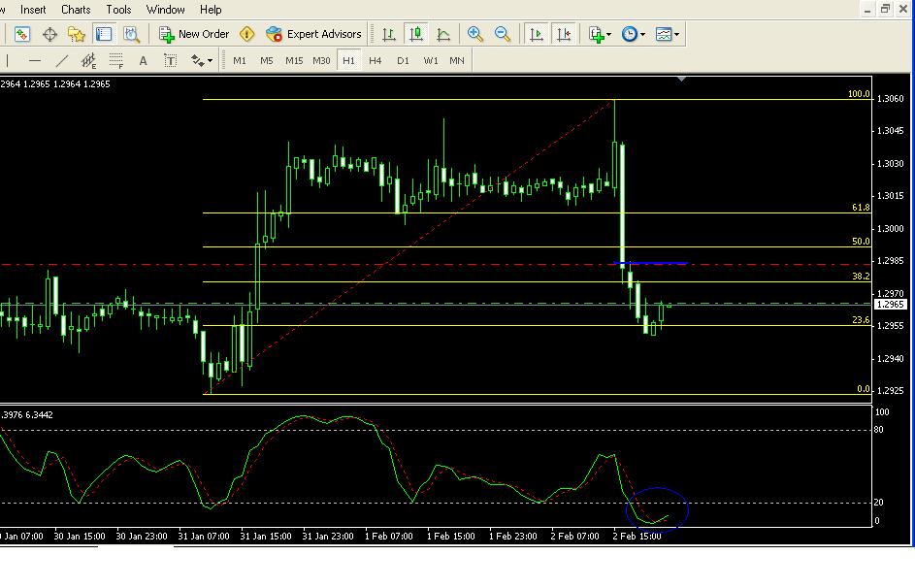Zoom out of the chart
The height and width of the screenshot is (588, 915).
tap(503, 34)
